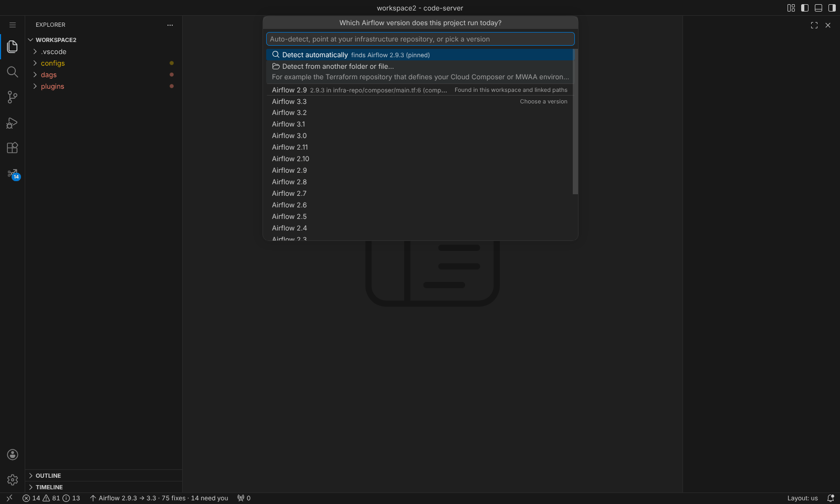Choose Detect from another folder or file

419,72
